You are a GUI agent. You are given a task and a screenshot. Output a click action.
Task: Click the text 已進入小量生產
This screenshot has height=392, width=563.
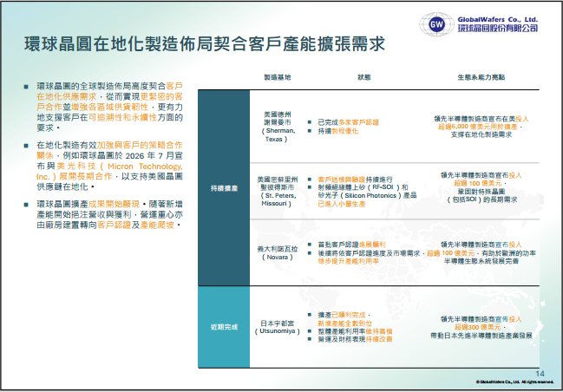(x=342, y=204)
